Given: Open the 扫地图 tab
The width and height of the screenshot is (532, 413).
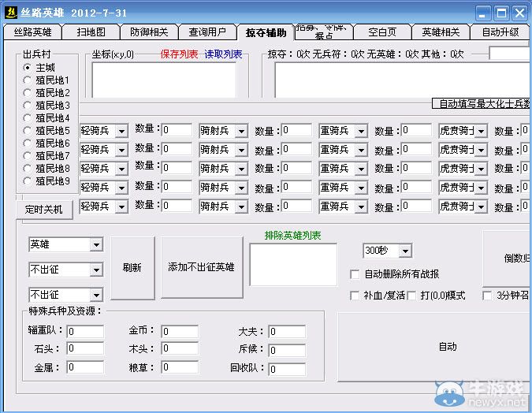Looking at the screenshot, I should point(91,32).
